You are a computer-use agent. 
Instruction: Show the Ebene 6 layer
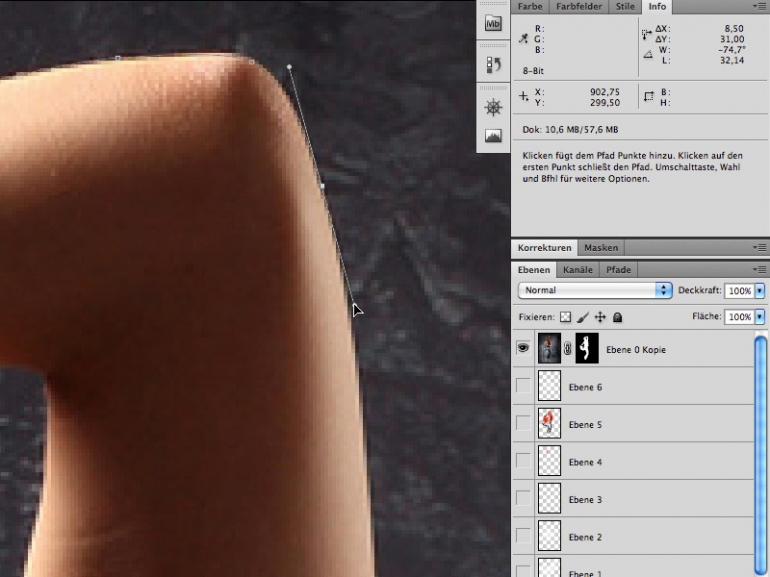523,386
